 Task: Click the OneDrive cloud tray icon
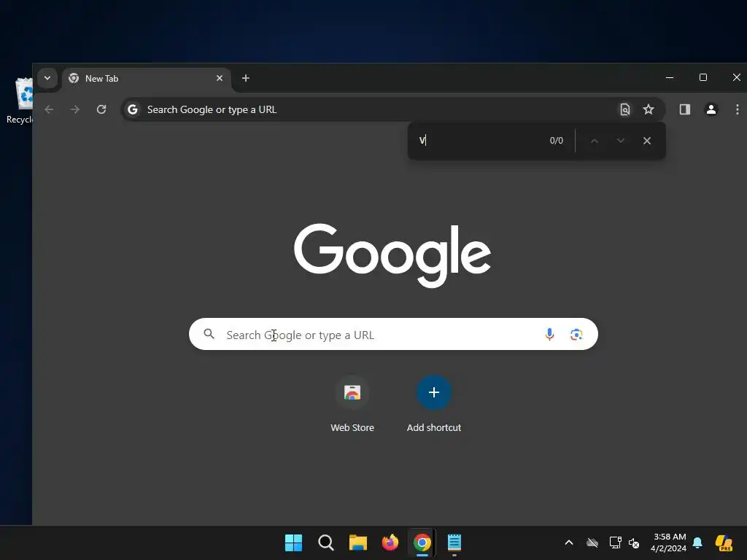(592, 542)
